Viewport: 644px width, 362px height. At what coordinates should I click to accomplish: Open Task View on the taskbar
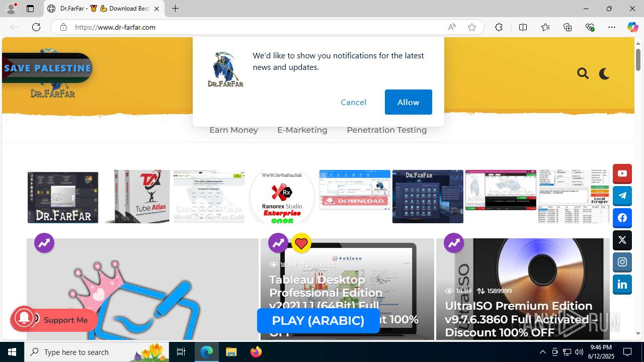point(181,352)
